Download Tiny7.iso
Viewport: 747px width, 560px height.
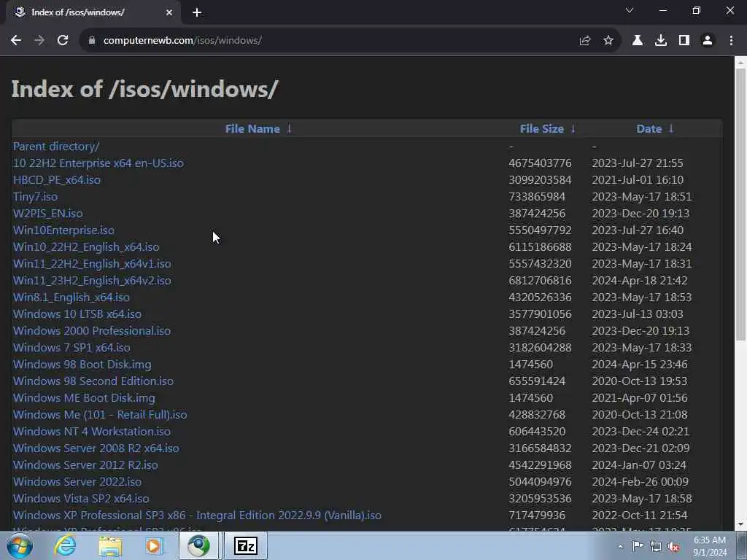click(35, 196)
